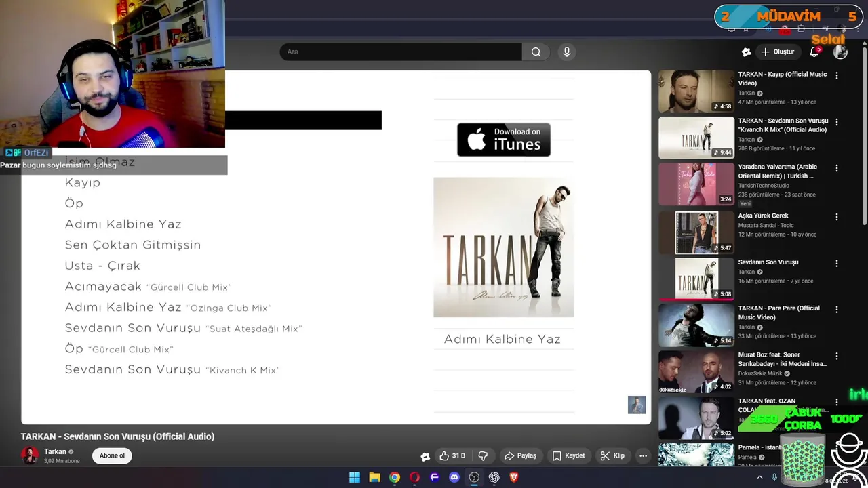Click 'Usta - Çırak' track
This screenshot has width=868, height=488.
tap(102, 266)
